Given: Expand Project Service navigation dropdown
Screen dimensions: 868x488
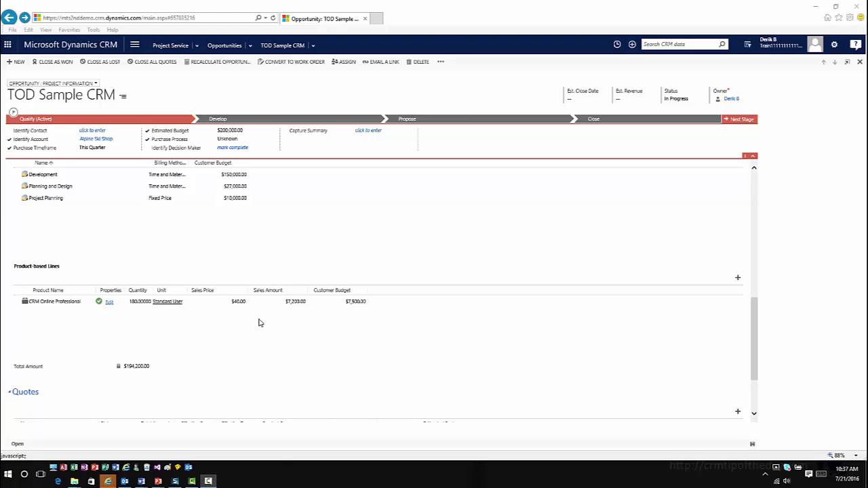Looking at the screenshot, I should coord(197,45).
